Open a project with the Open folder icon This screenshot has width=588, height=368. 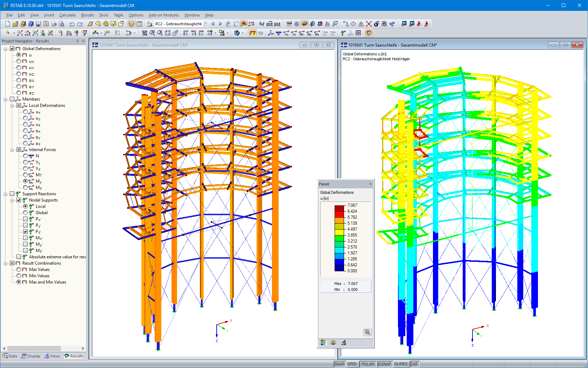[x=15, y=24]
